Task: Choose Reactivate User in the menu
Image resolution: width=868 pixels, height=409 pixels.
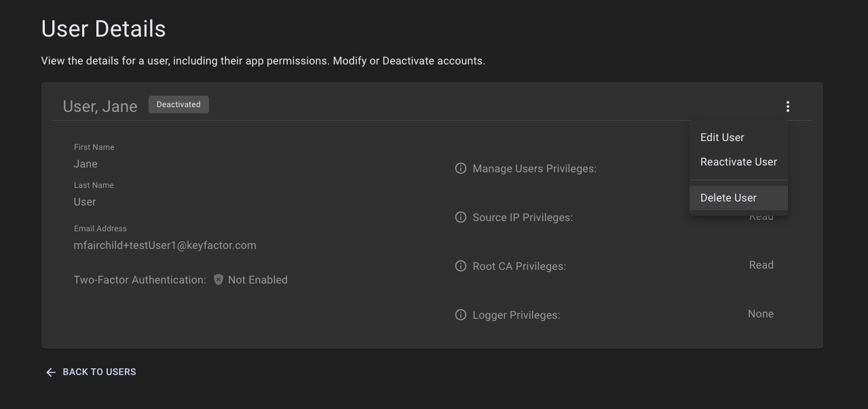Action: [738, 161]
